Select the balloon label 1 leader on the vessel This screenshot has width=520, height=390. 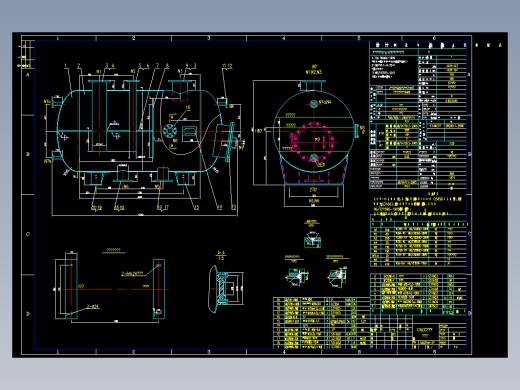pyautogui.click(x=68, y=80)
